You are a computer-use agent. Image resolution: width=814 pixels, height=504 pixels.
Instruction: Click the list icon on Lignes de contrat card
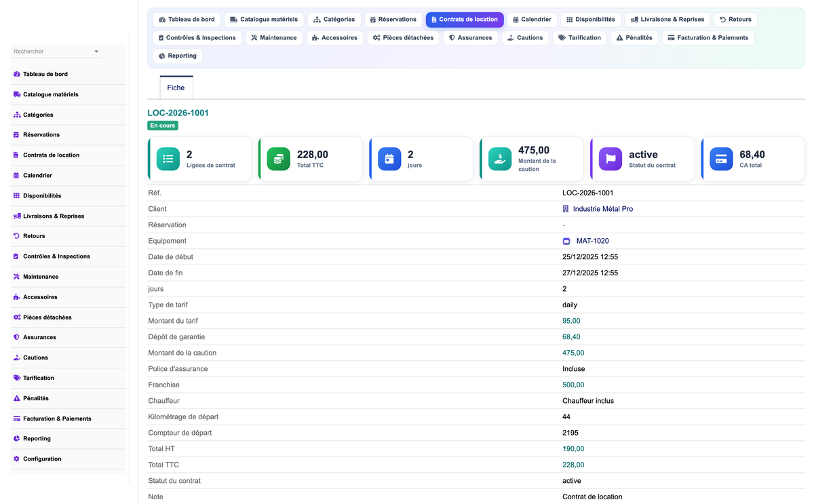coord(168,159)
